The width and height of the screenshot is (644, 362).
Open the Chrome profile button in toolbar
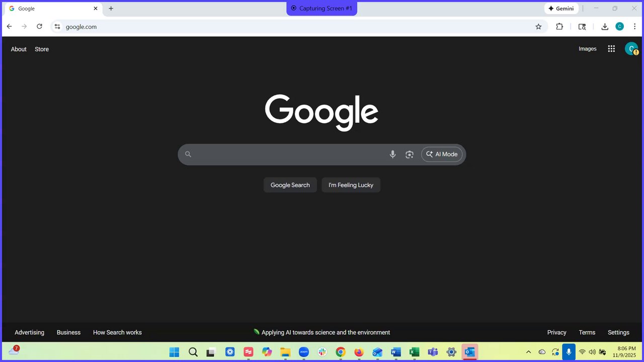tap(619, 27)
